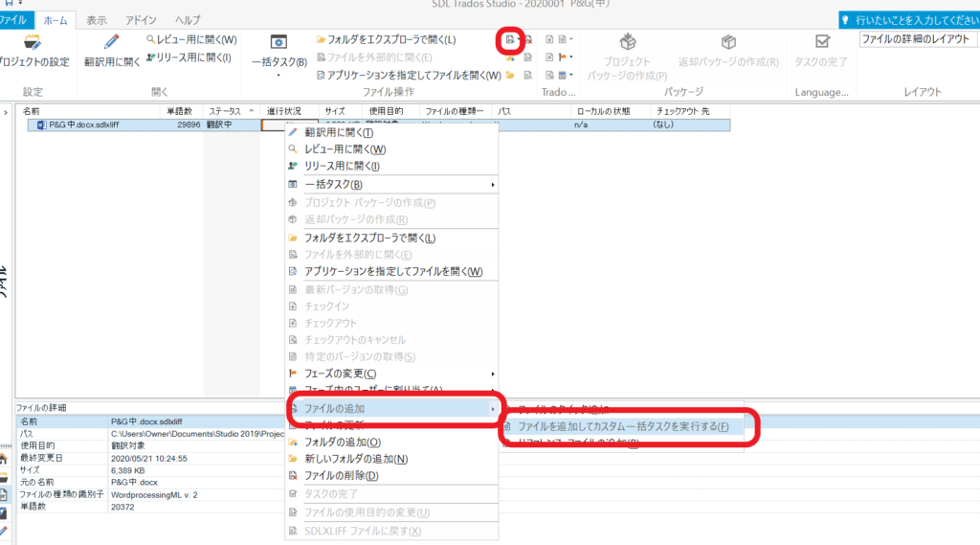Click the ローカルの状態 column header
Viewport: 980px width, 545px height.
coord(610,111)
